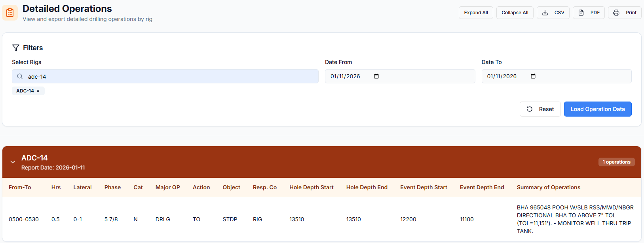Image resolution: width=644 pixels, height=243 pixels.
Task: Click the 1 operations badge
Action: pyautogui.click(x=616, y=162)
